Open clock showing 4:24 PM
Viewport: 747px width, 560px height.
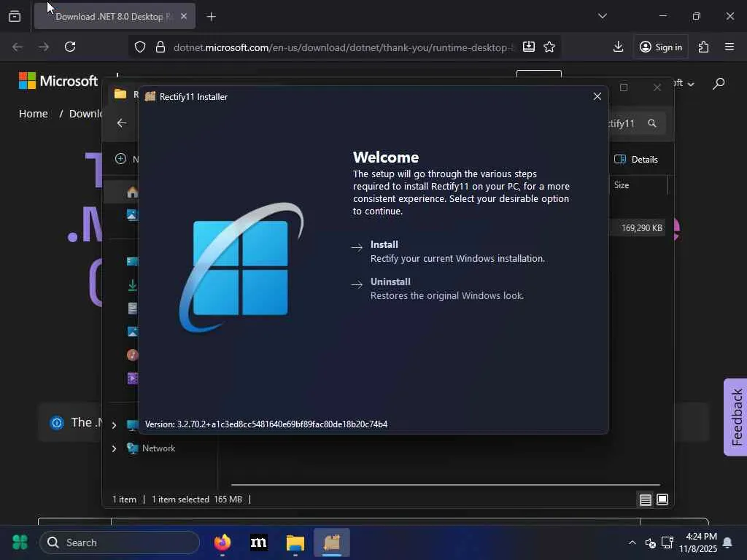pyautogui.click(x=700, y=542)
